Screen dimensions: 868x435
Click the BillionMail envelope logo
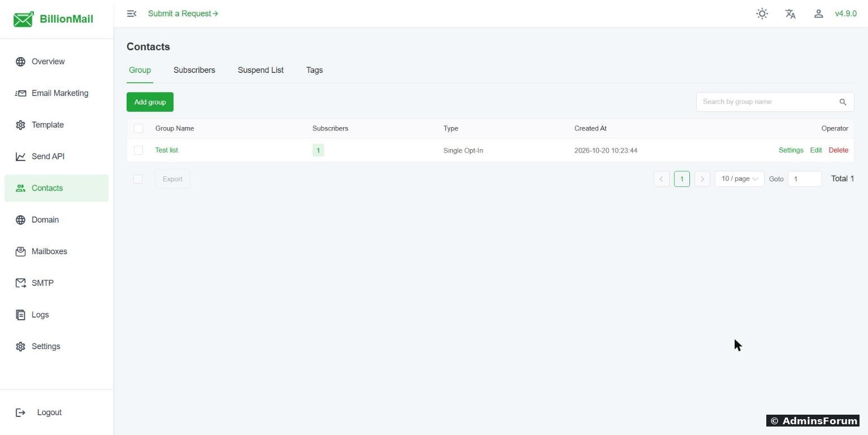(23, 19)
